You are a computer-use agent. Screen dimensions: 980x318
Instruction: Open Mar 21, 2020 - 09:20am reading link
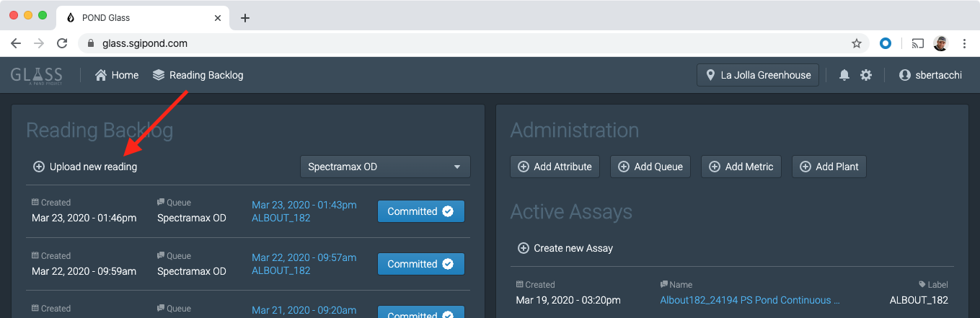pyautogui.click(x=304, y=310)
